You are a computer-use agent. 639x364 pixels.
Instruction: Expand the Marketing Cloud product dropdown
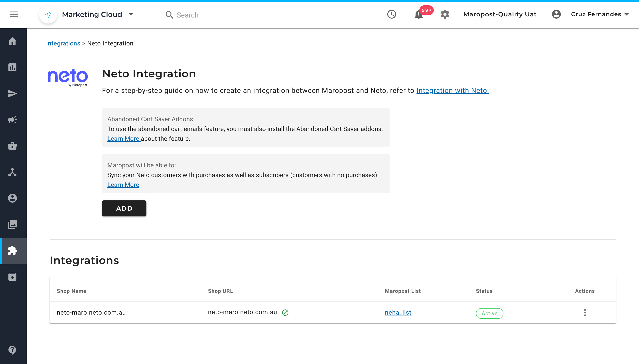(131, 14)
